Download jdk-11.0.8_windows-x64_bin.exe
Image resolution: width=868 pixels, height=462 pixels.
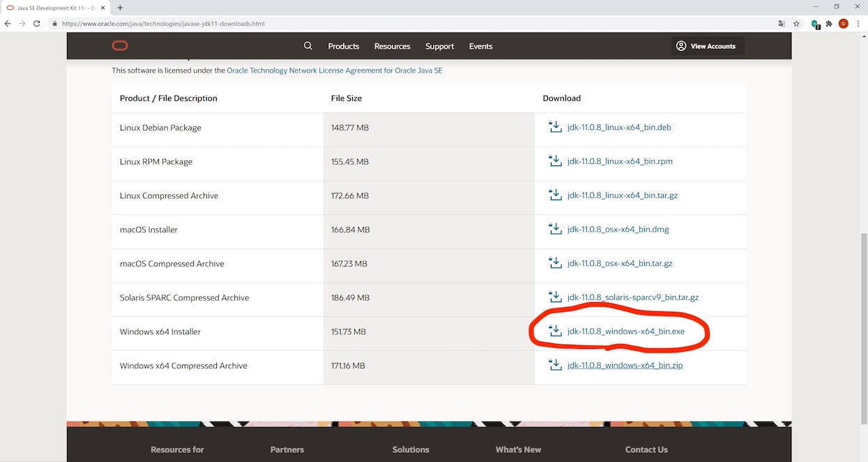[626, 331]
